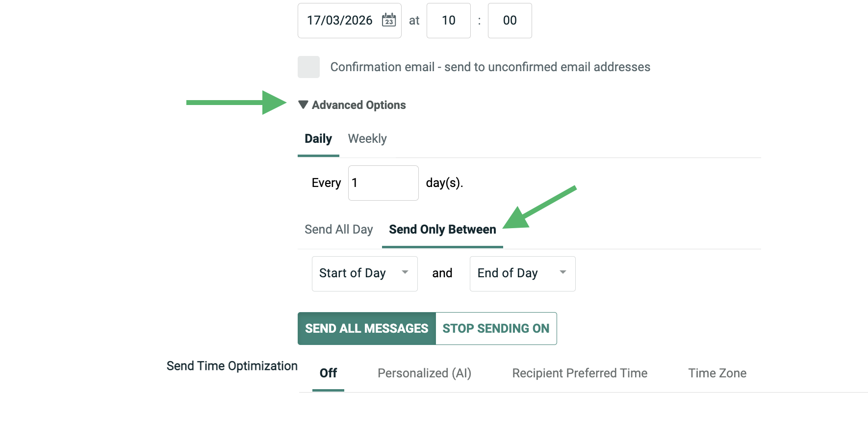Pick the Time Zone optimization option

[x=717, y=373]
